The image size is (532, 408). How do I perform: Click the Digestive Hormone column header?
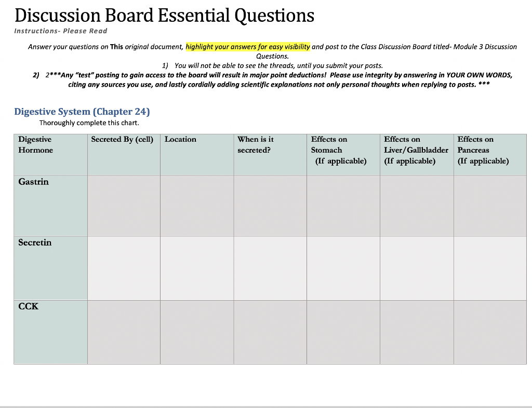pyautogui.click(x=50, y=155)
